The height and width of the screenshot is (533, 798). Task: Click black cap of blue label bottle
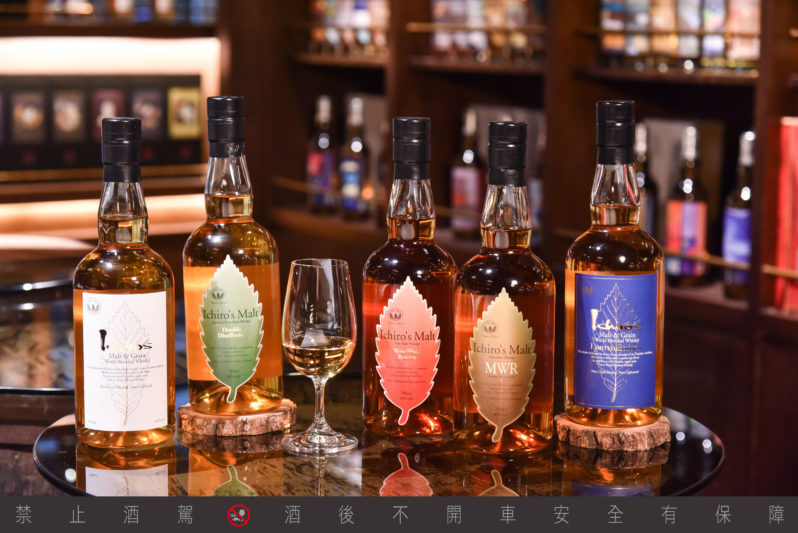(616, 132)
